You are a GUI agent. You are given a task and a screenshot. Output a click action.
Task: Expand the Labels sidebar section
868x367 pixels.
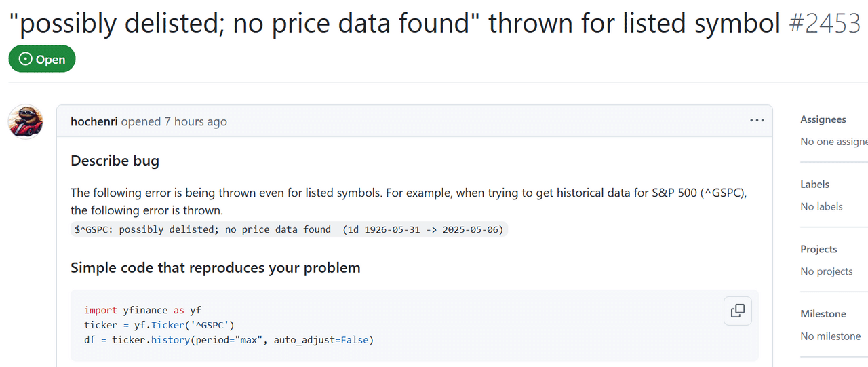[815, 184]
